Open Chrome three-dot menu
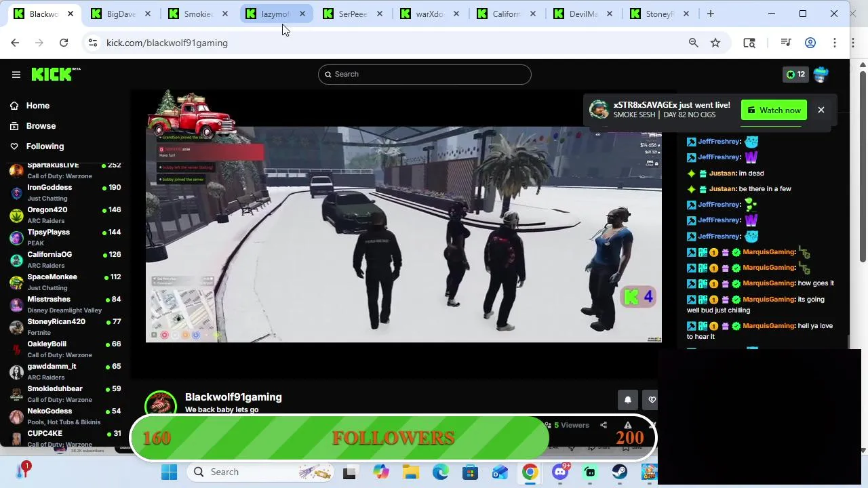This screenshot has height=488, width=868. [x=835, y=43]
